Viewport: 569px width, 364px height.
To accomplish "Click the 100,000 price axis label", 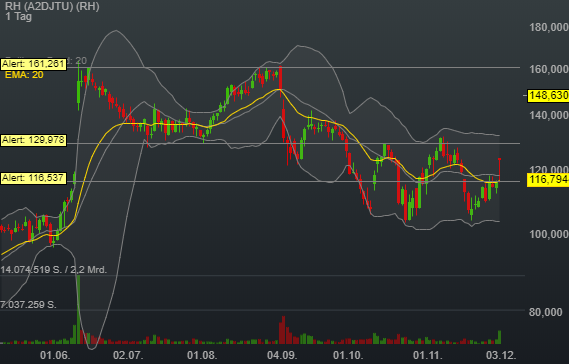I will point(549,234).
